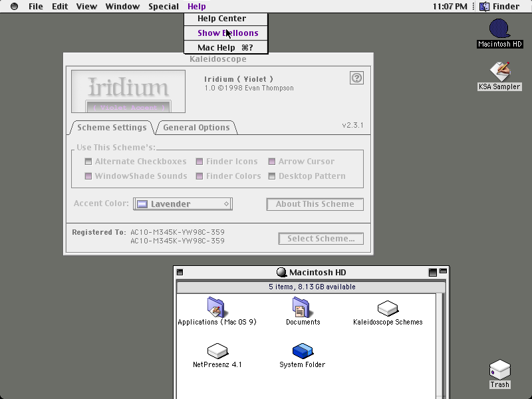
Task: Select the Documents folder icon
Action: tap(301, 307)
